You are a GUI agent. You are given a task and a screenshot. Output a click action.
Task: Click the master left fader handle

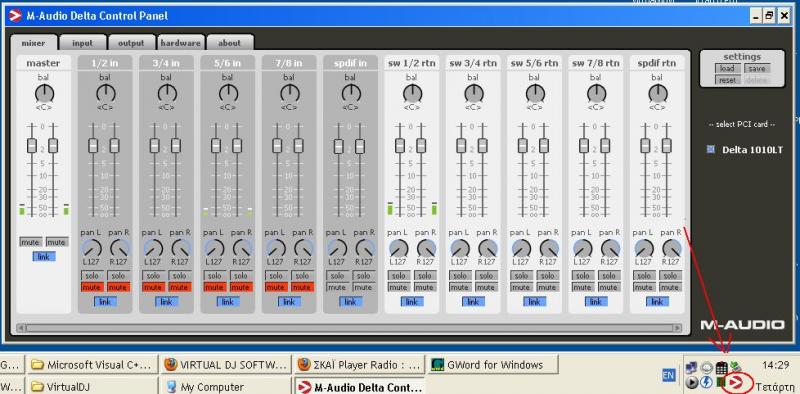click(32, 145)
